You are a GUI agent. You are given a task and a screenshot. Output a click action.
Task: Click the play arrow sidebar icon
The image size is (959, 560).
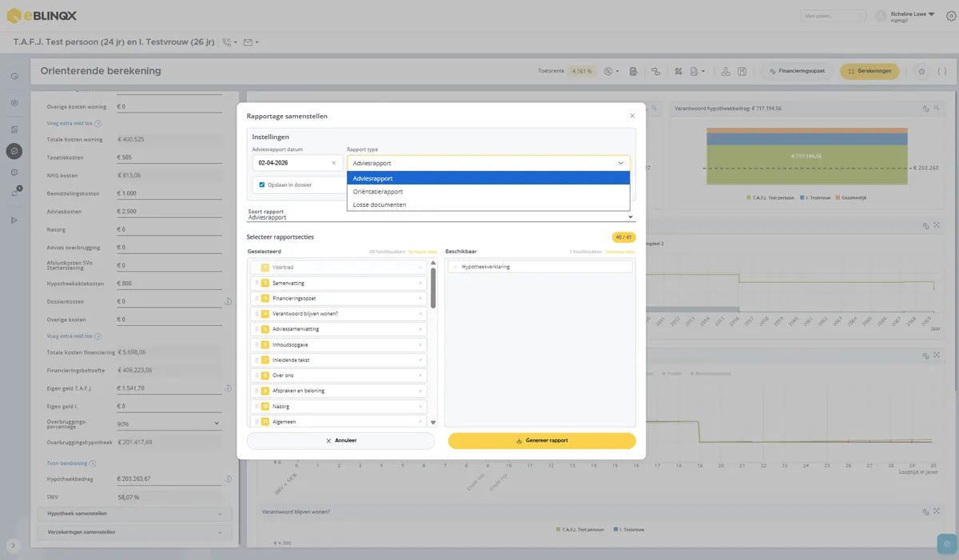tap(14, 220)
